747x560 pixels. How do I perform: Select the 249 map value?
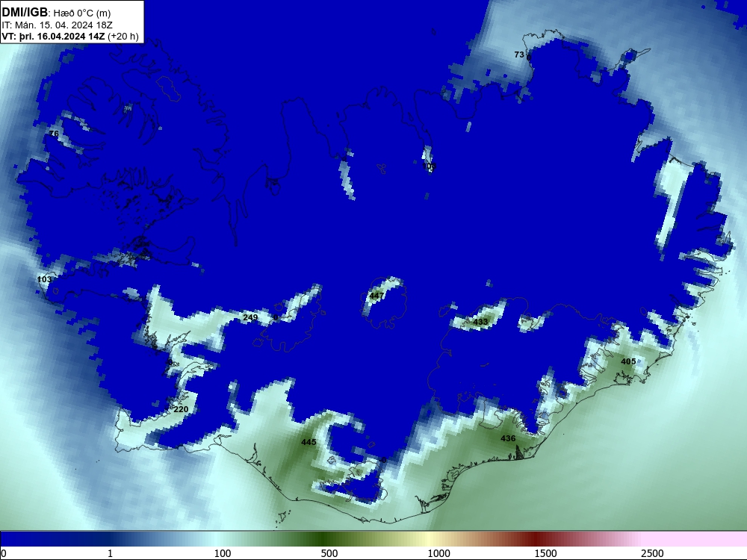250,317
